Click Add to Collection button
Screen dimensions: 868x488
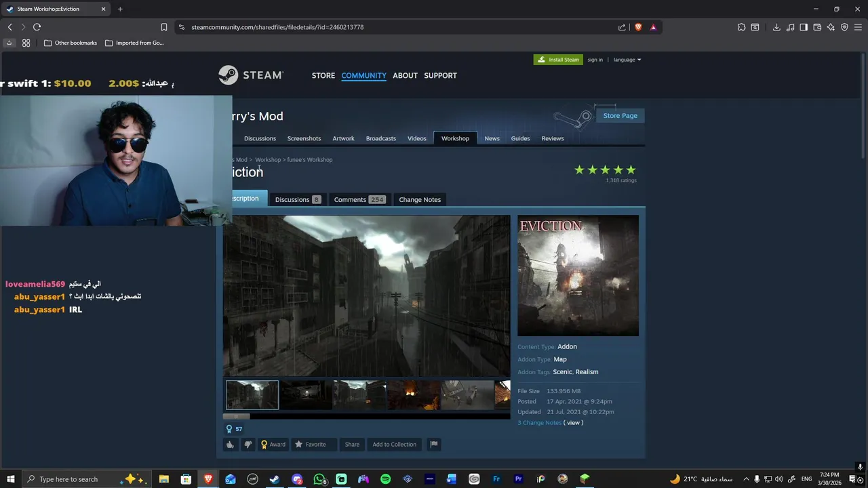[394, 445]
